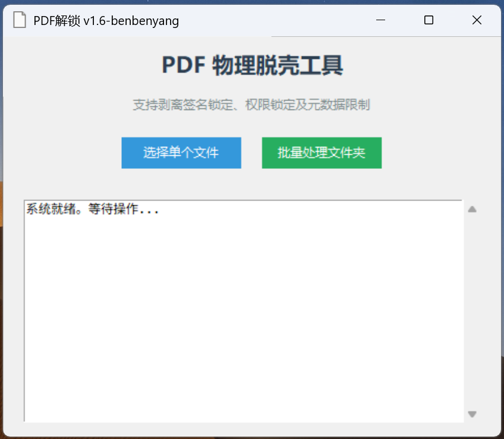Click the window title PDF解锁 v1.6-benbenyang
The height and width of the screenshot is (439, 504).
(106, 21)
